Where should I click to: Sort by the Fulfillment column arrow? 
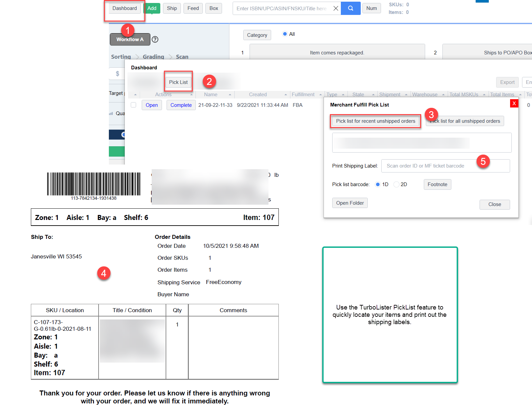321,95
